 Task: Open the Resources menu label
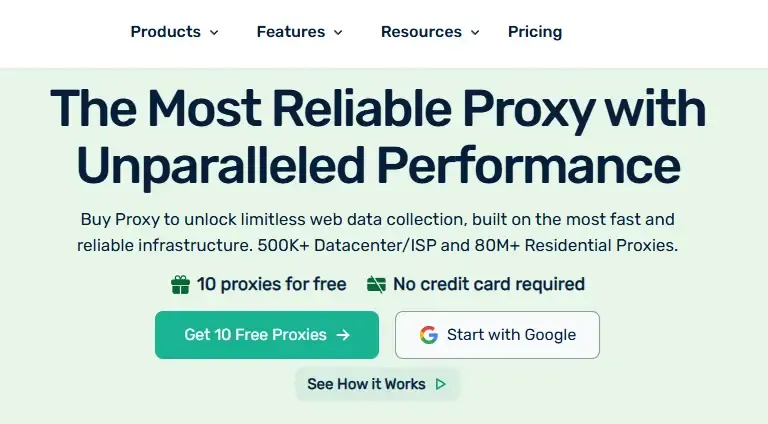pyautogui.click(x=421, y=32)
